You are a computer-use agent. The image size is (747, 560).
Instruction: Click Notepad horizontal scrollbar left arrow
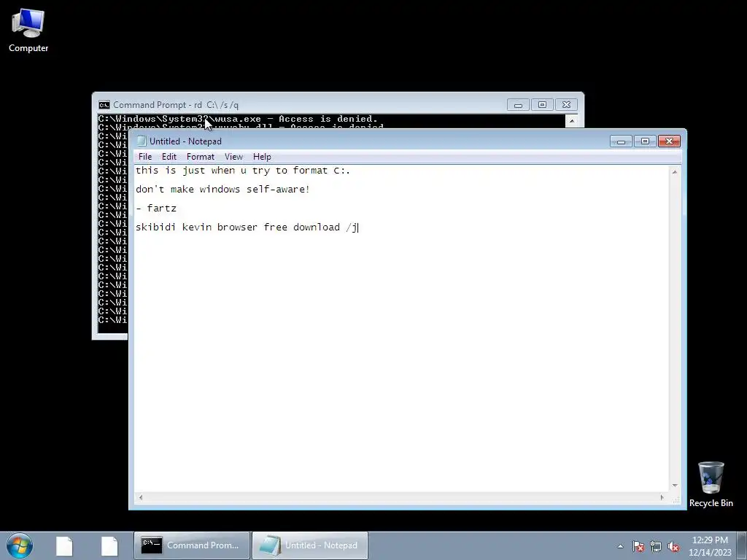(x=141, y=497)
